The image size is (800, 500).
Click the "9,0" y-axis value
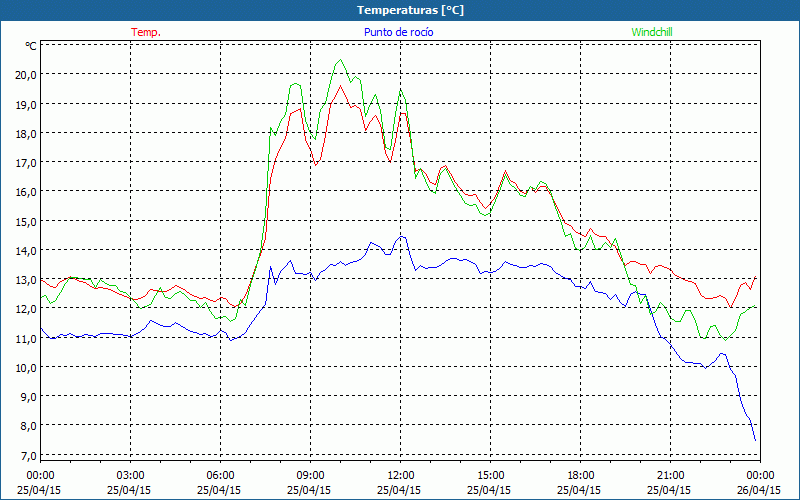(29, 397)
